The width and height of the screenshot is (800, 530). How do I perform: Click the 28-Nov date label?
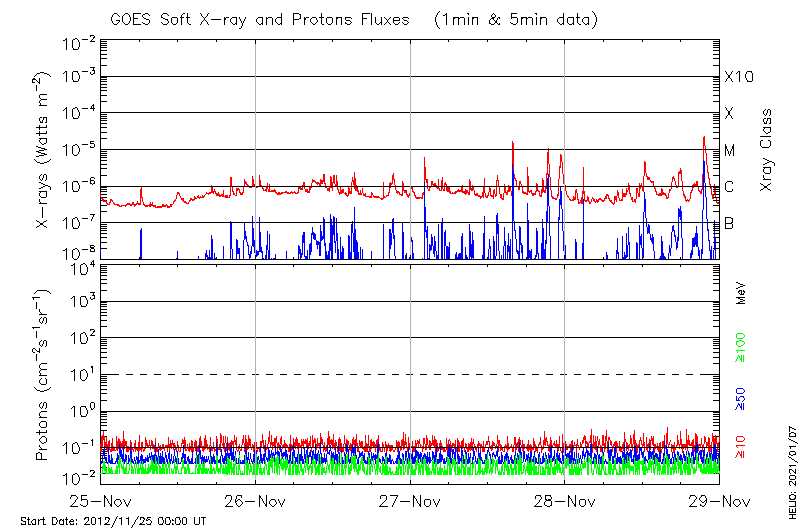pyautogui.click(x=565, y=502)
